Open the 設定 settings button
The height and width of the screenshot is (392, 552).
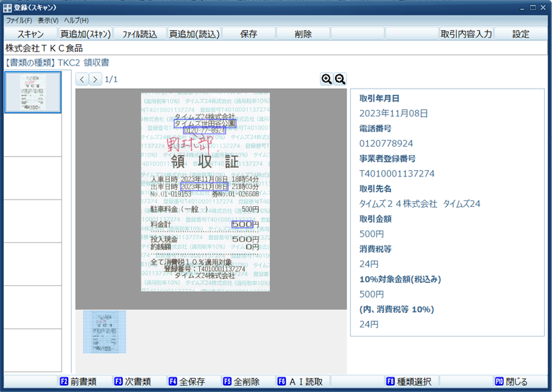(521, 34)
